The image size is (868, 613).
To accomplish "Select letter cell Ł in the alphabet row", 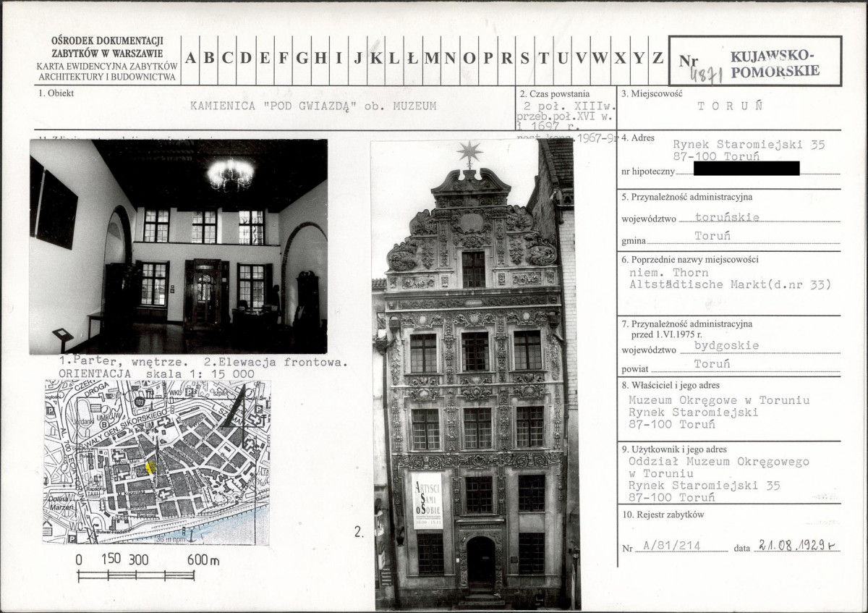I will 412,59.
